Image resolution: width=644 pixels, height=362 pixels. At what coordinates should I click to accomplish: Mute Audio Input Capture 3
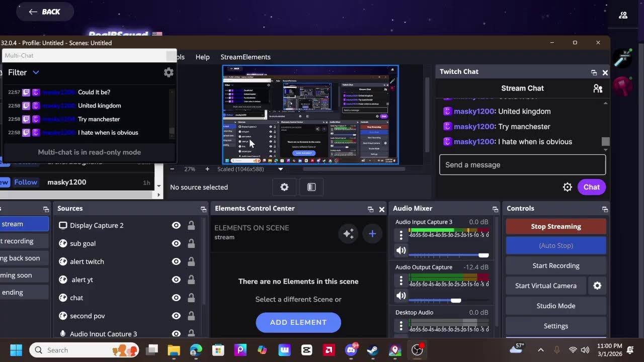tap(401, 250)
